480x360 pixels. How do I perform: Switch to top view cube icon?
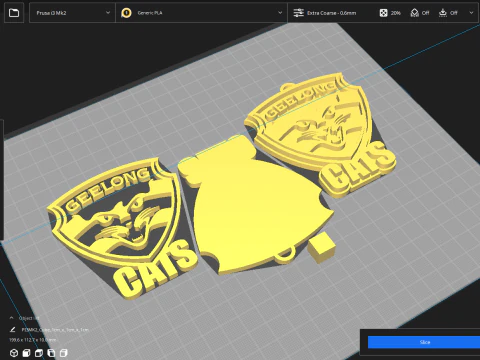39,353
